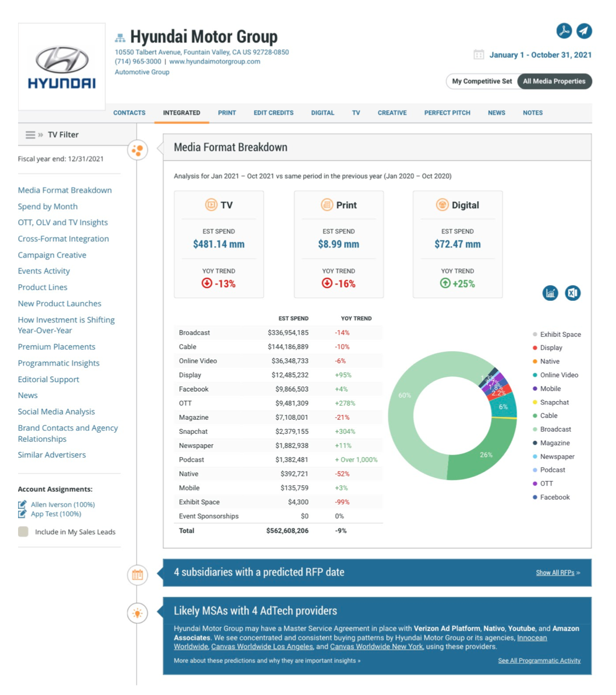616x695 pixels.
Task: Click the TV card play icon
Action: (x=211, y=204)
